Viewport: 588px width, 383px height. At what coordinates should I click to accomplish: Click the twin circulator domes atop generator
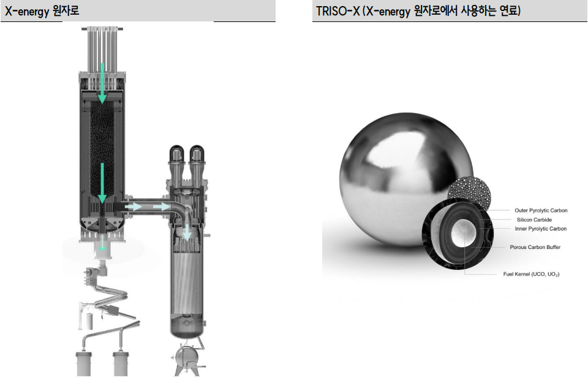pyautogui.click(x=187, y=154)
